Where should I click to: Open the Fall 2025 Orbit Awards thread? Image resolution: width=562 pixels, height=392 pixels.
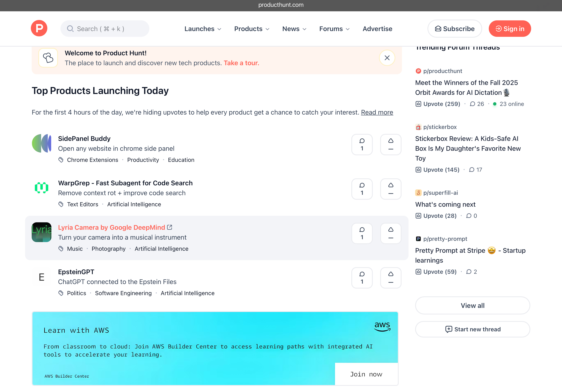466,88
